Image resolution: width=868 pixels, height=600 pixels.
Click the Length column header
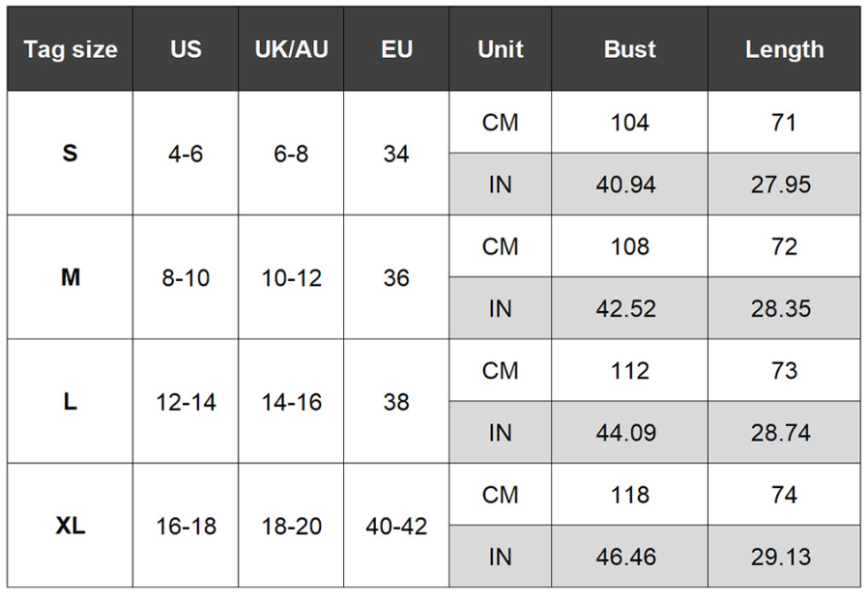[785, 49]
